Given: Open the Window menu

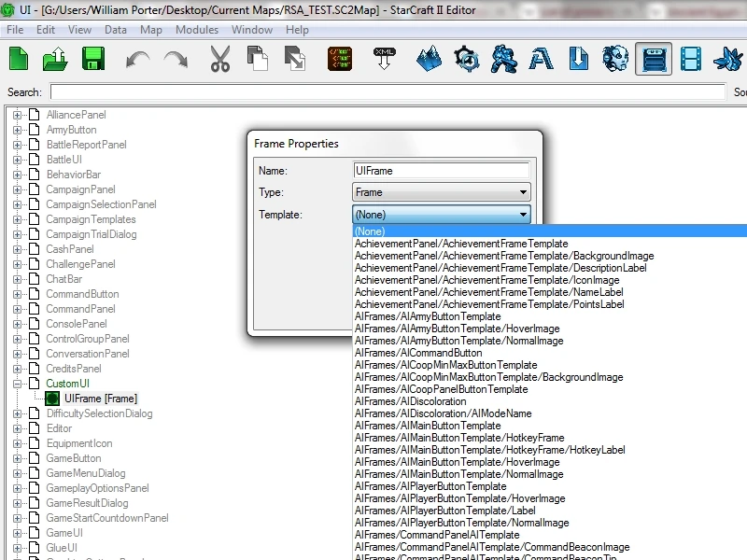Looking at the screenshot, I should [x=252, y=30].
